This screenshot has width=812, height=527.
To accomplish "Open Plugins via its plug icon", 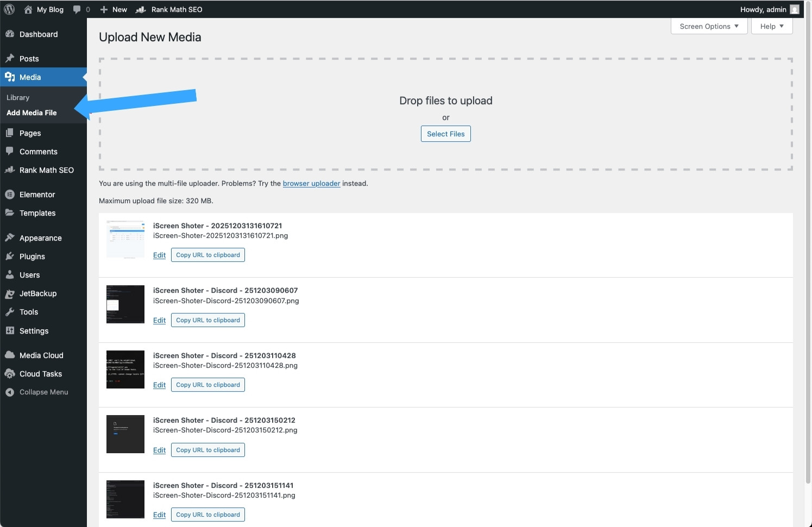I will (x=10, y=256).
